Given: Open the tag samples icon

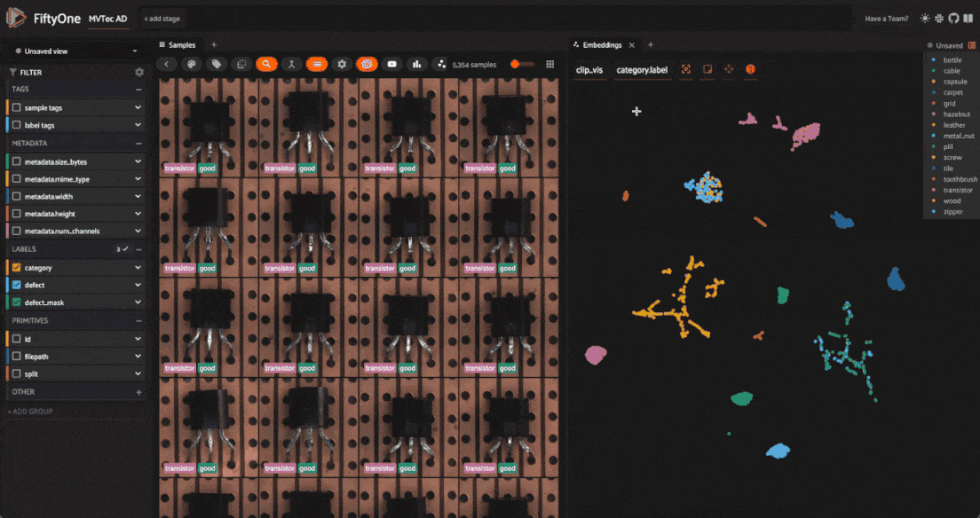Looking at the screenshot, I should tap(217, 64).
